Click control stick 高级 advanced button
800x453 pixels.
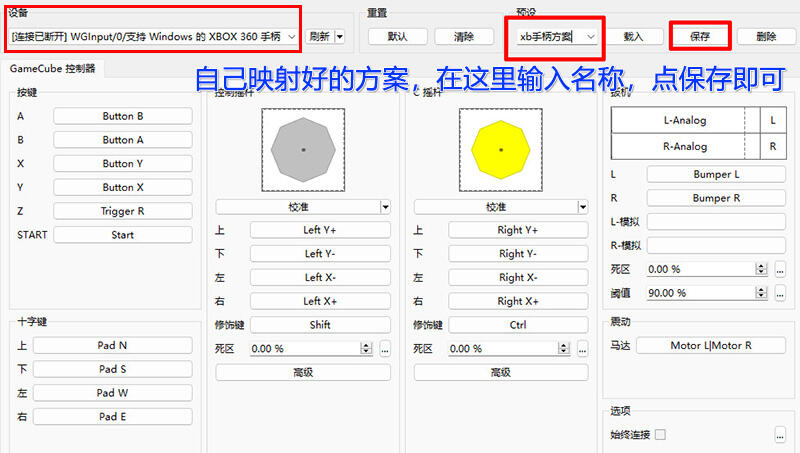(303, 372)
